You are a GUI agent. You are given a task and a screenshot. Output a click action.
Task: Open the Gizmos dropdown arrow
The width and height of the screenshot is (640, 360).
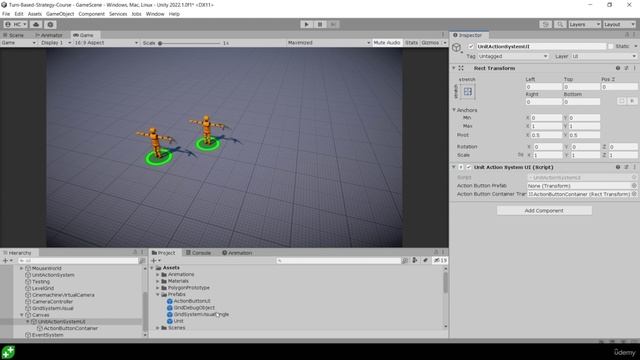pos(444,43)
